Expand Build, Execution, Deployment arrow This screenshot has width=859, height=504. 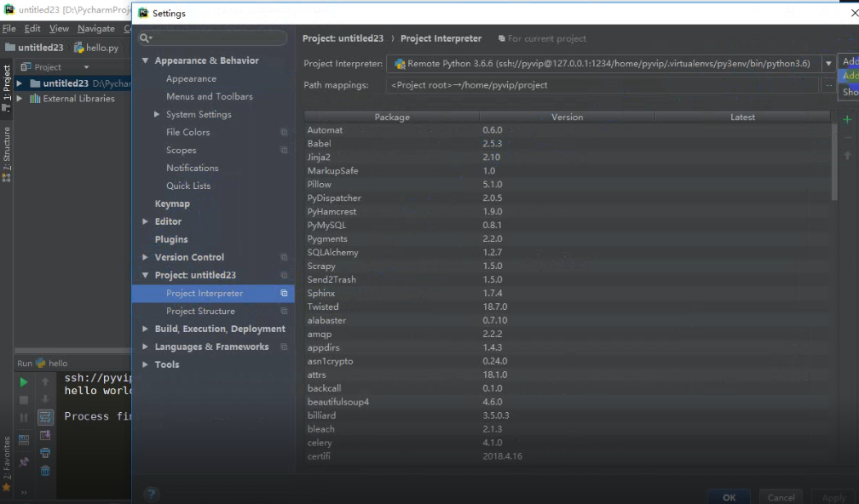(145, 329)
